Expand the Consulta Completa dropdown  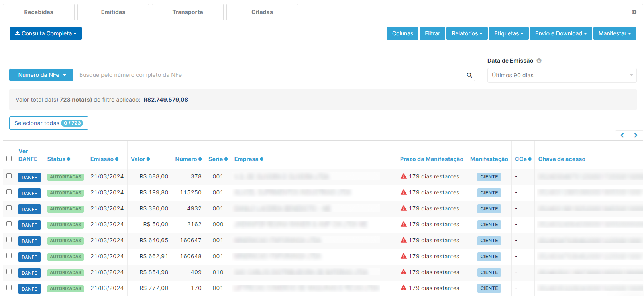pyautogui.click(x=45, y=33)
